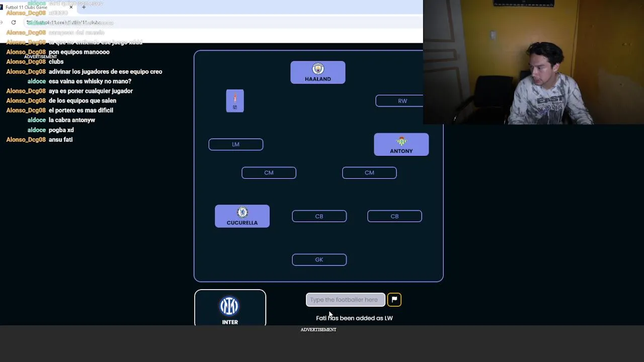Select the LM position slot
Image resolution: width=644 pixels, height=362 pixels.
236,144
